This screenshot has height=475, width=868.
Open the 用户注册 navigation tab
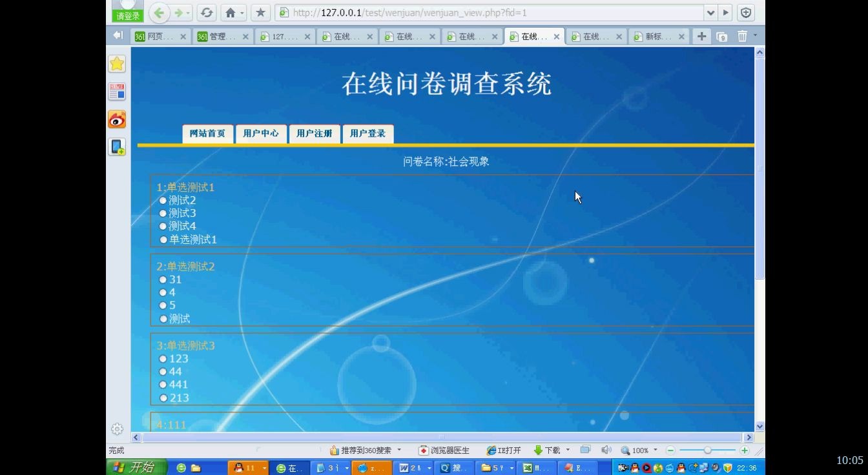[x=315, y=134]
